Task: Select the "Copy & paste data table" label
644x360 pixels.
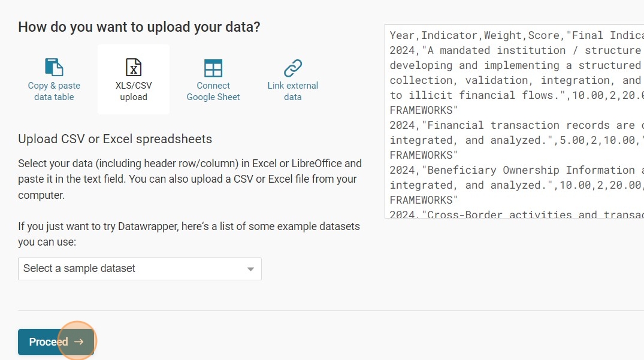Action: click(54, 91)
